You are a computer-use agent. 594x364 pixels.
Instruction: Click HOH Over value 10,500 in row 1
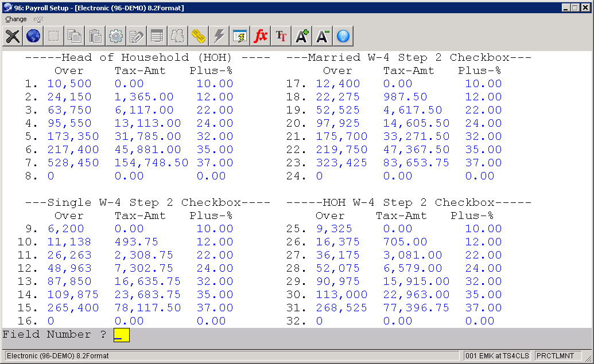69,84
